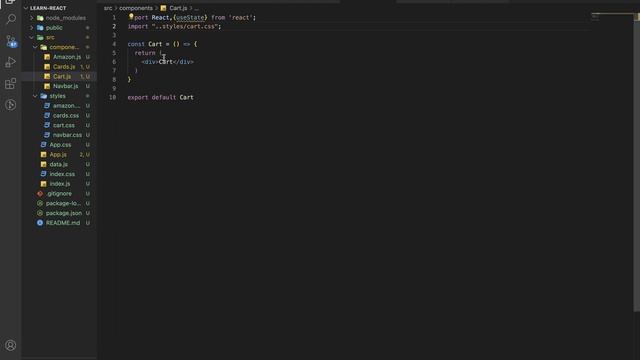640x360 pixels.
Task: Click the Cart.js file icon in breadcrumb
Action: (163, 8)
